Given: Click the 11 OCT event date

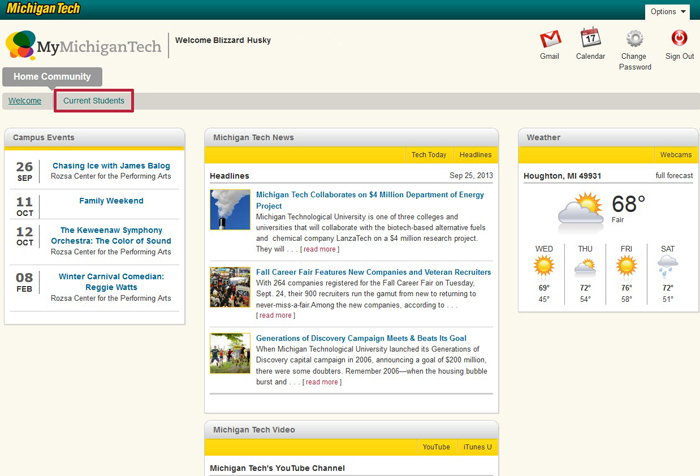Looking at the screenshot, I should coord(25,206).
